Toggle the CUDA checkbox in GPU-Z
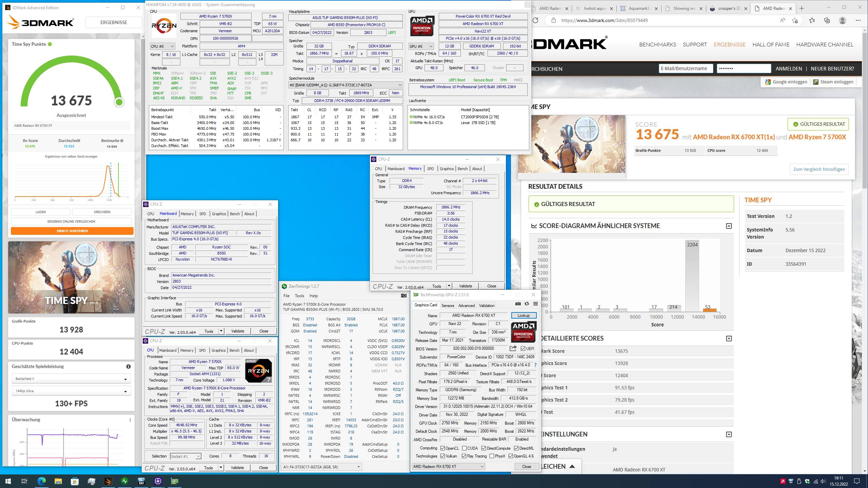The height and width of the screenshot is (488, 868). pyautogui.click(x=464, y=448)
